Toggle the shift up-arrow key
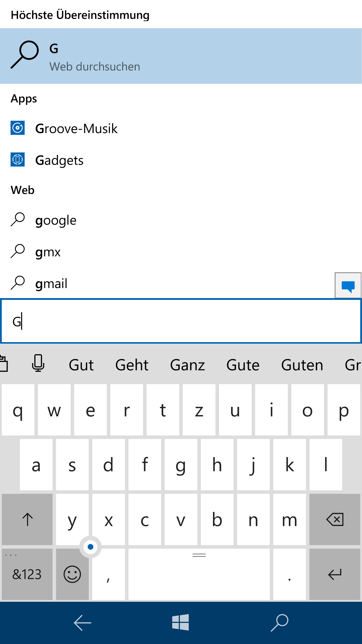Screen dimensions: 362x644 [x=27, y=519]
